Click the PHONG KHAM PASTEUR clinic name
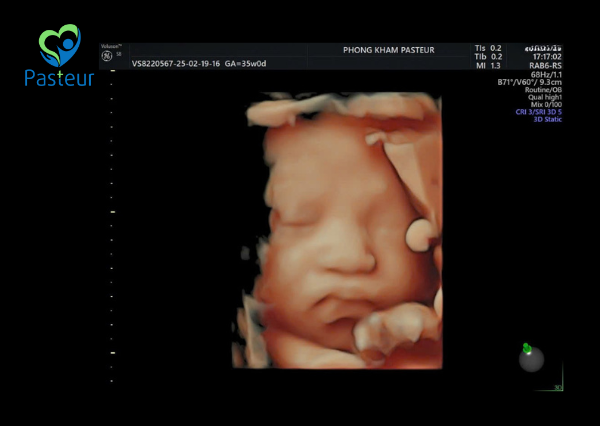 (x=386, y=50)
